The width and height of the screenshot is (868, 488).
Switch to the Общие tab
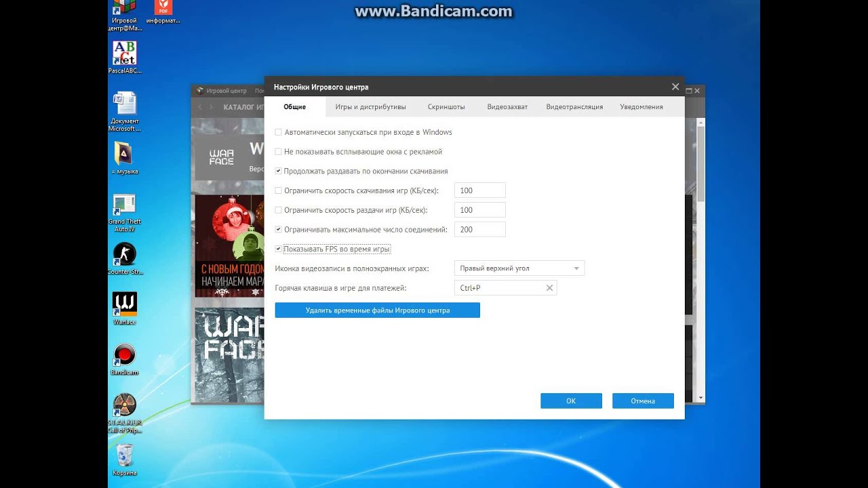[x=295, y=107]
